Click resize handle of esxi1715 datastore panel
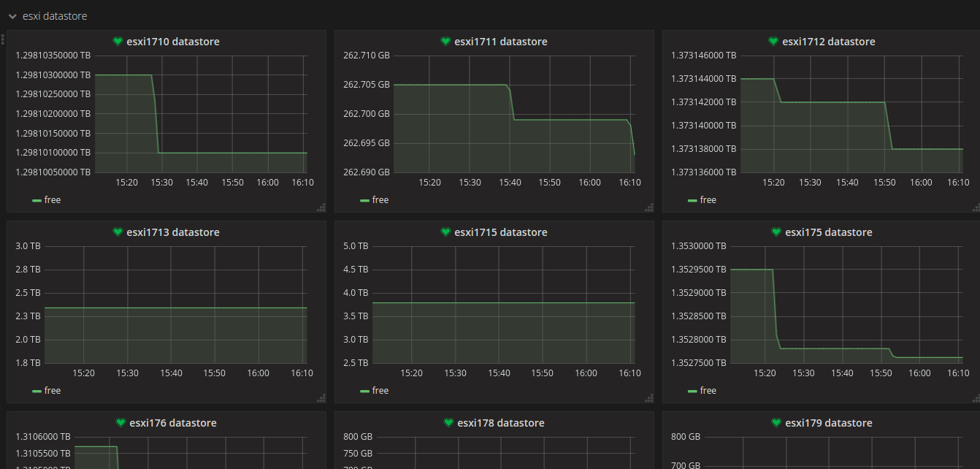Screen dimensions: 980x469 (649, 398)
